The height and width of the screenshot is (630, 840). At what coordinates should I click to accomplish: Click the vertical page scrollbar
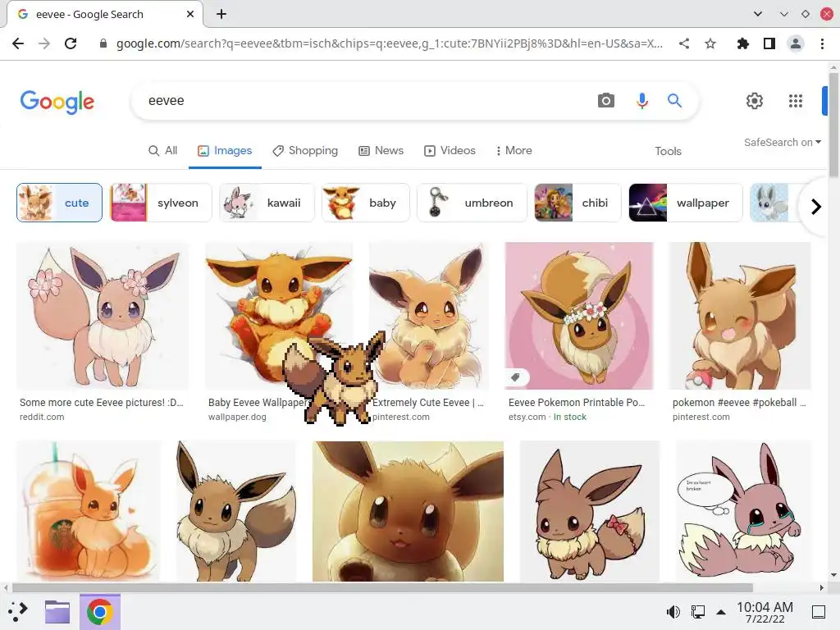click(833, 125)
